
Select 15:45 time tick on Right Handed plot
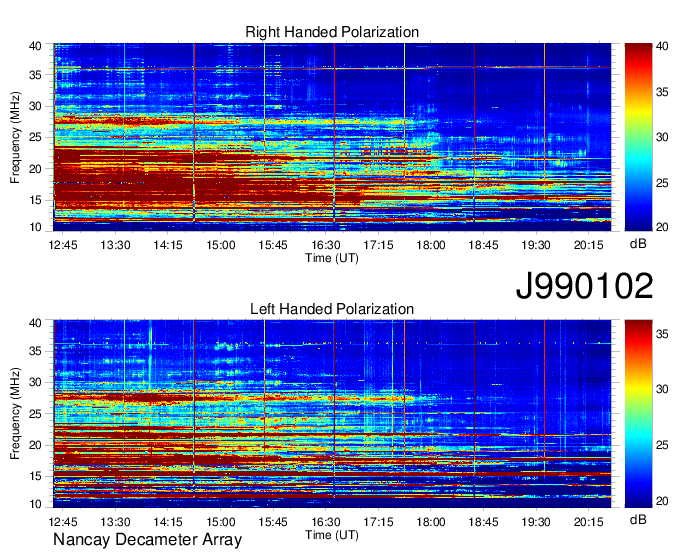coord(273,245)
